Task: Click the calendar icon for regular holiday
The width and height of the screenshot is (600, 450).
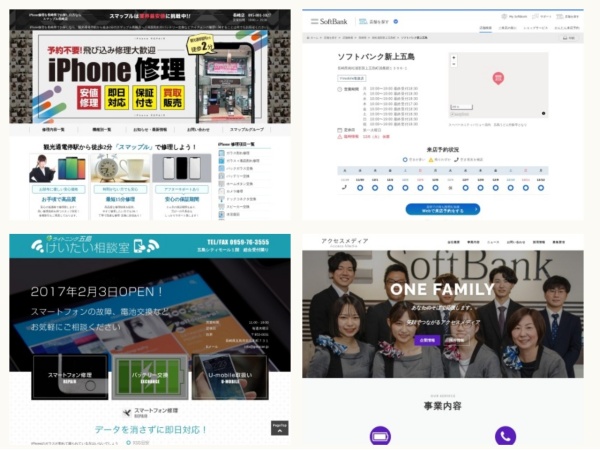Action: 339,130
